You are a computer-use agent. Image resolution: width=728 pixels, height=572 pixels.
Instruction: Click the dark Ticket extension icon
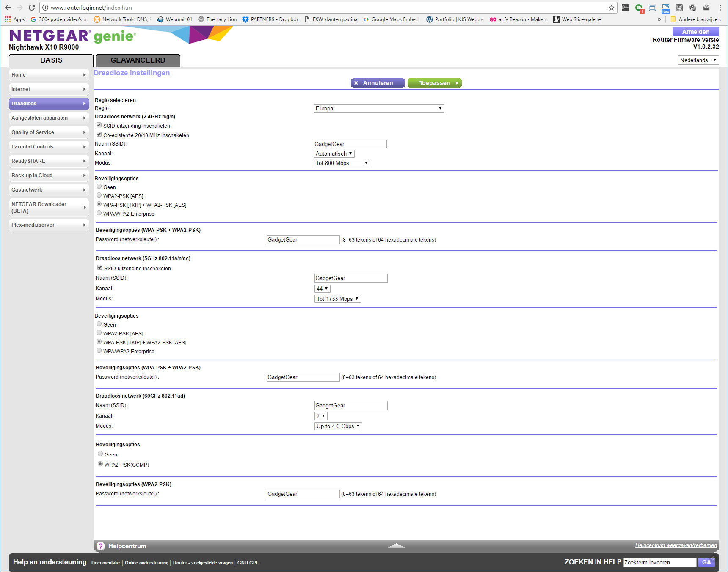625,8
